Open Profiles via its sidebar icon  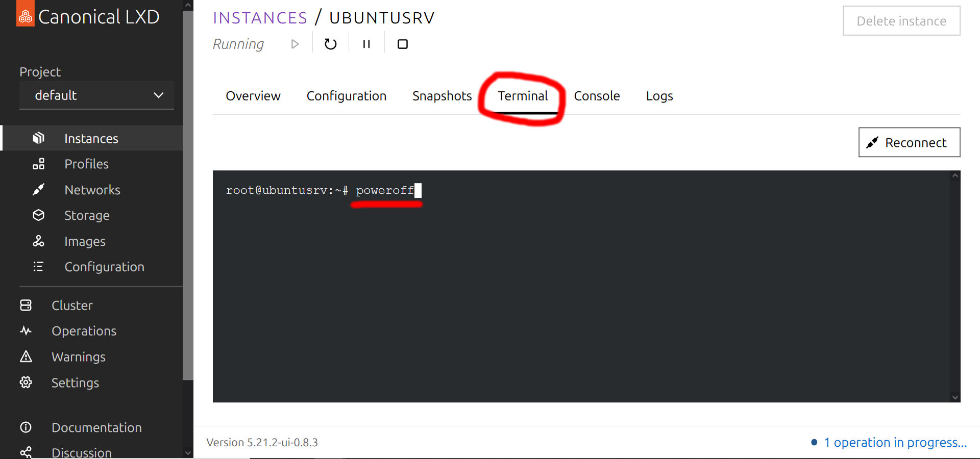click(x=38, y=164)
